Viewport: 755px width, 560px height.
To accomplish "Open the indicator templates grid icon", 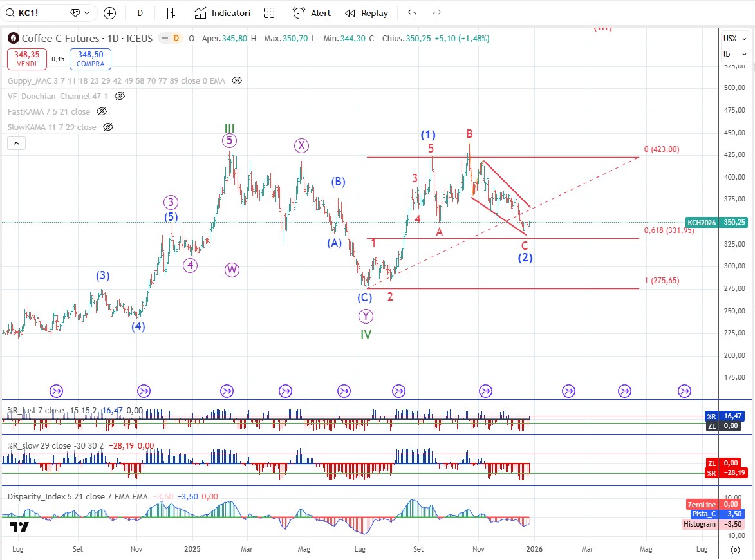I will (269, 13).
